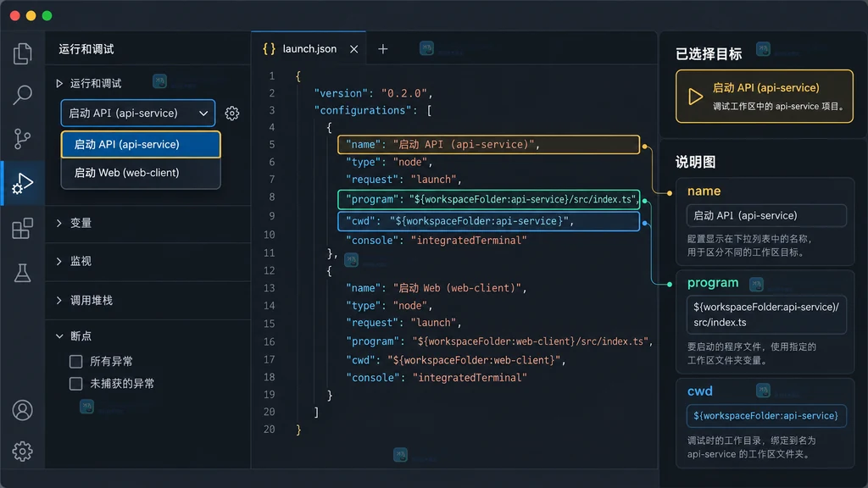Click the first "type": "node" line
The image size is (868, 488).
[x=389, y=162]
